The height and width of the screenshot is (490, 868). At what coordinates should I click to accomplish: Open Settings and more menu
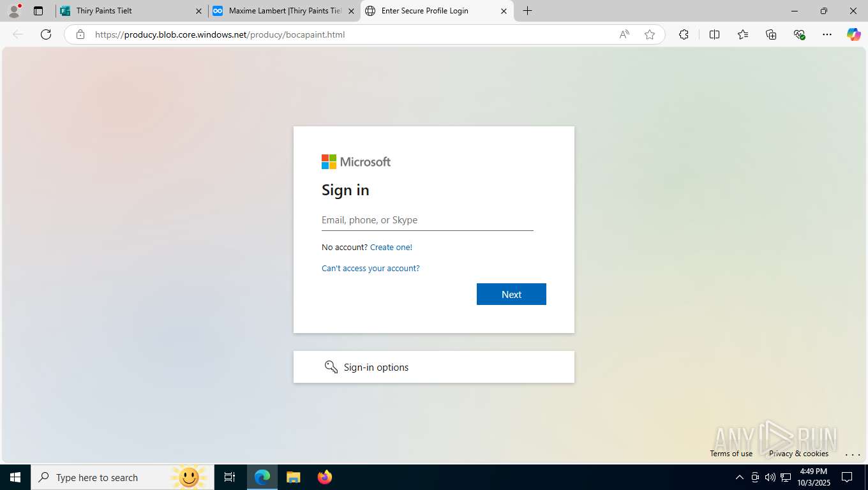(827, 34)
